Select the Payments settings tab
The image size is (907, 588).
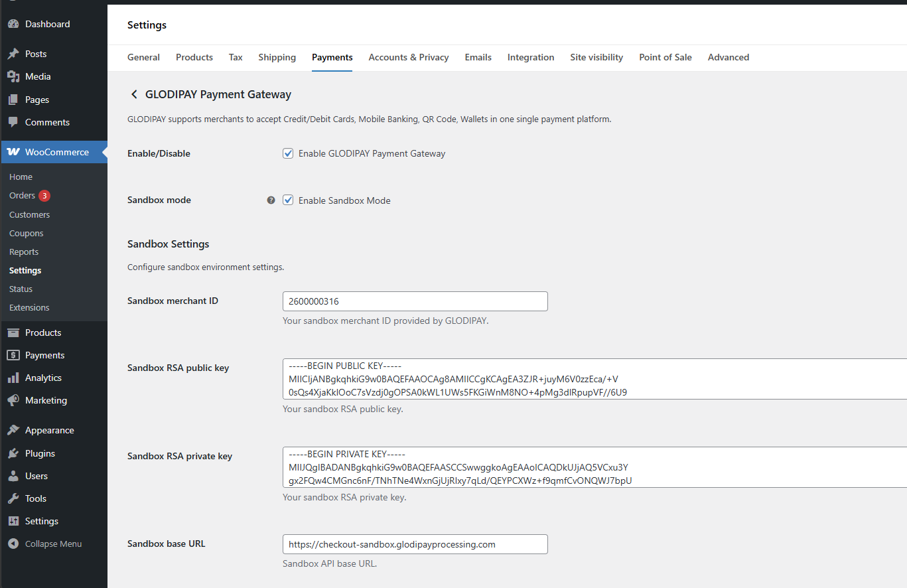coord(332,57)
